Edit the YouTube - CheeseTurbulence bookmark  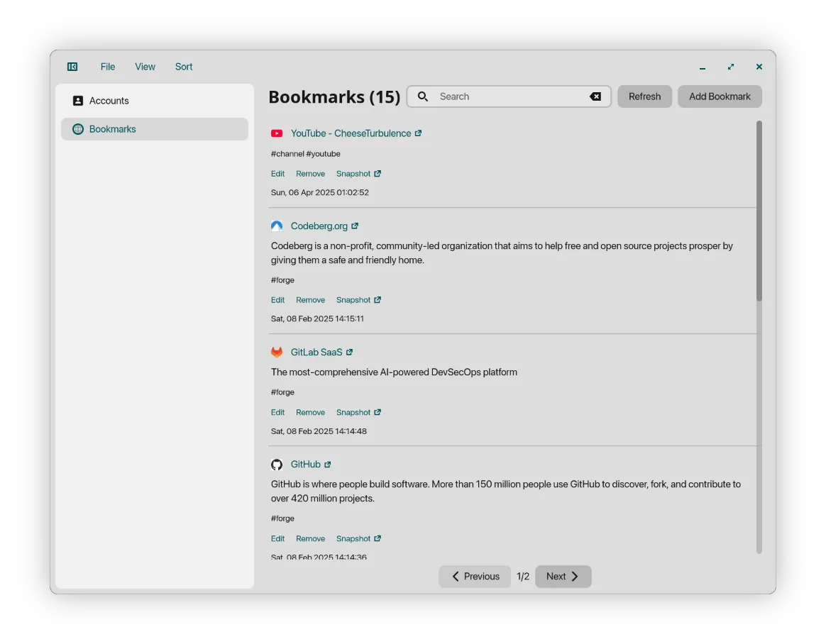click(277, 174)
